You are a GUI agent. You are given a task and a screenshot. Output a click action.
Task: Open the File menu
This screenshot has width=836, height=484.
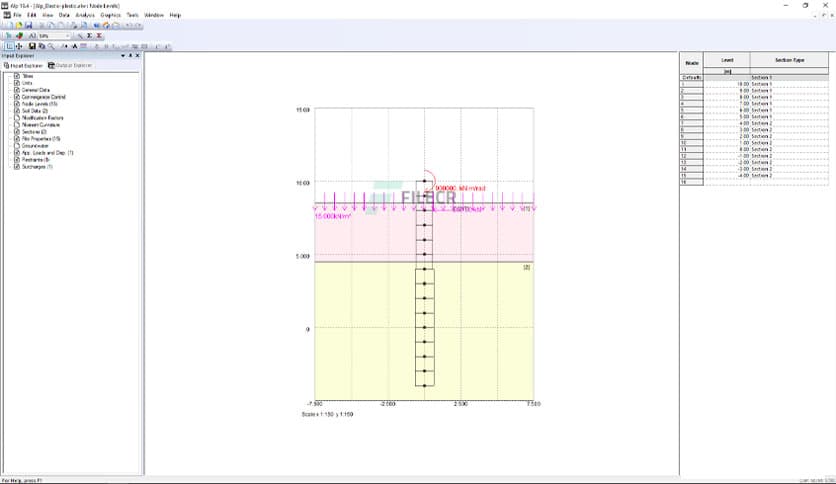click(17, 15)
